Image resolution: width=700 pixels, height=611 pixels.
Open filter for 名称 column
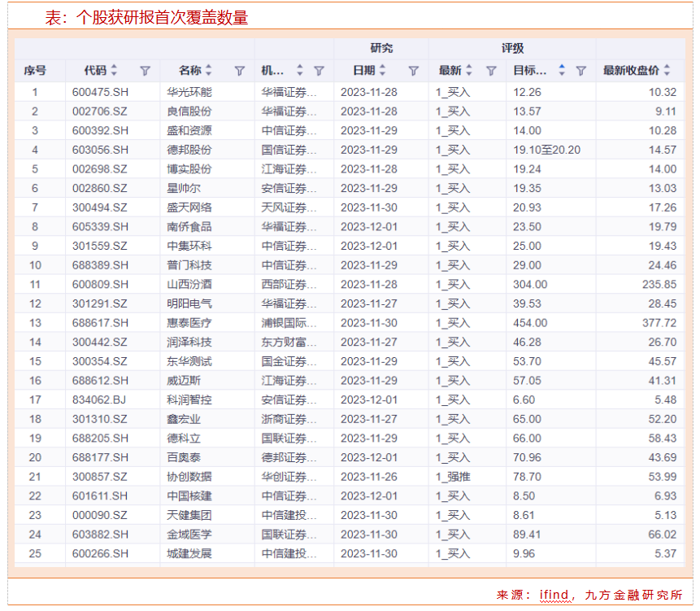coord(239,71)
